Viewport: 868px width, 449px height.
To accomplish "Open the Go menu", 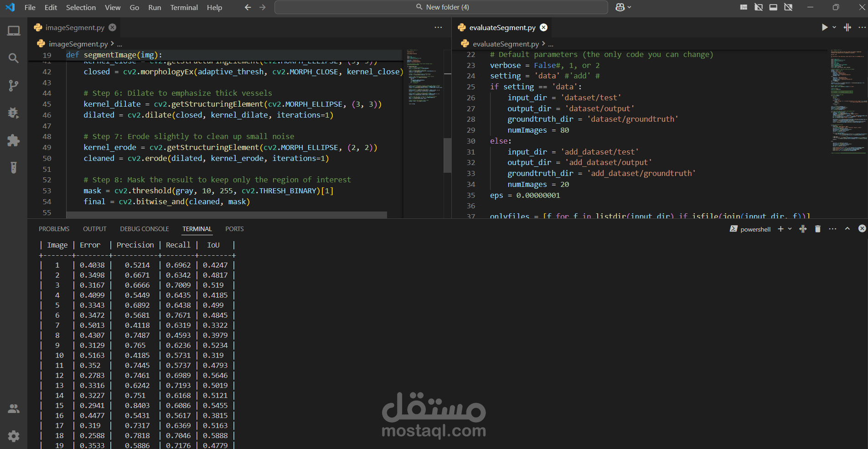I will [134, 7].
